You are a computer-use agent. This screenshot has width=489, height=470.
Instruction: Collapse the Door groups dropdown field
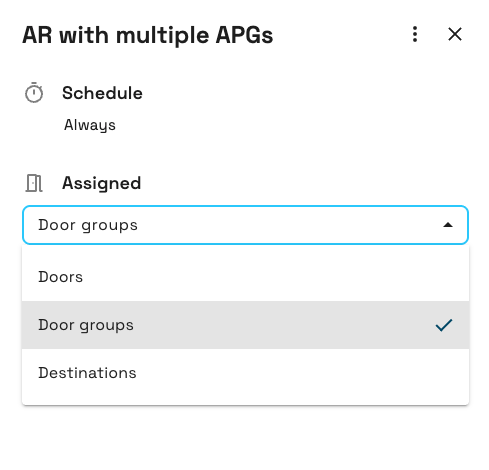[245, 225]
